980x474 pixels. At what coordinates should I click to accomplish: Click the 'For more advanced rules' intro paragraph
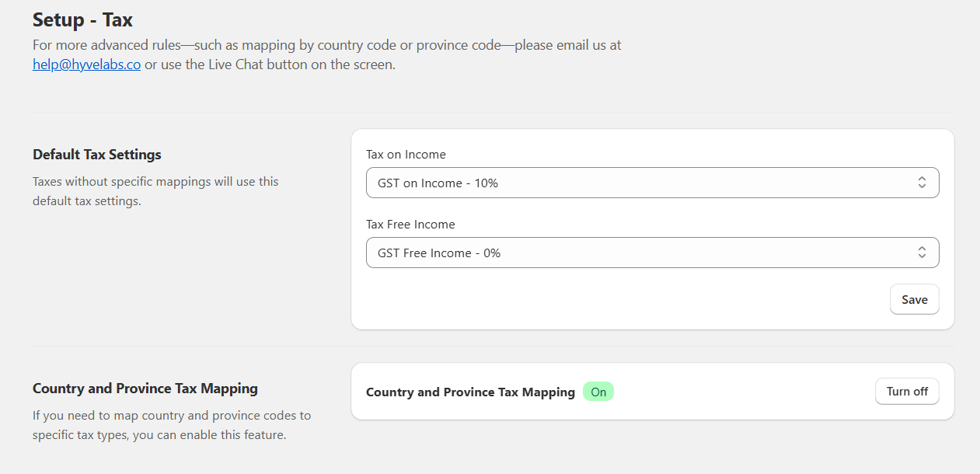tap(326, 45)
